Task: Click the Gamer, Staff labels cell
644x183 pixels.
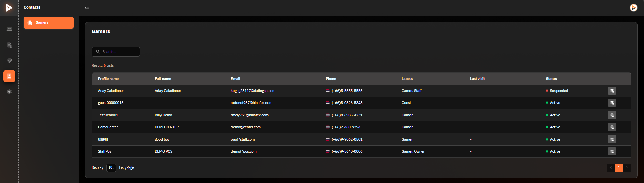Action: [412, 91]
